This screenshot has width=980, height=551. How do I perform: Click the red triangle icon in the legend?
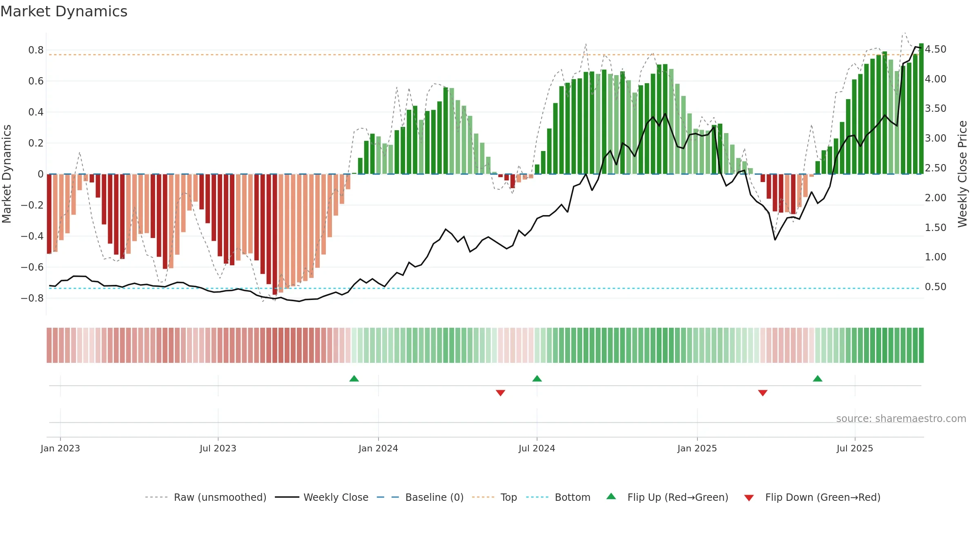click(x=749, y=498)
